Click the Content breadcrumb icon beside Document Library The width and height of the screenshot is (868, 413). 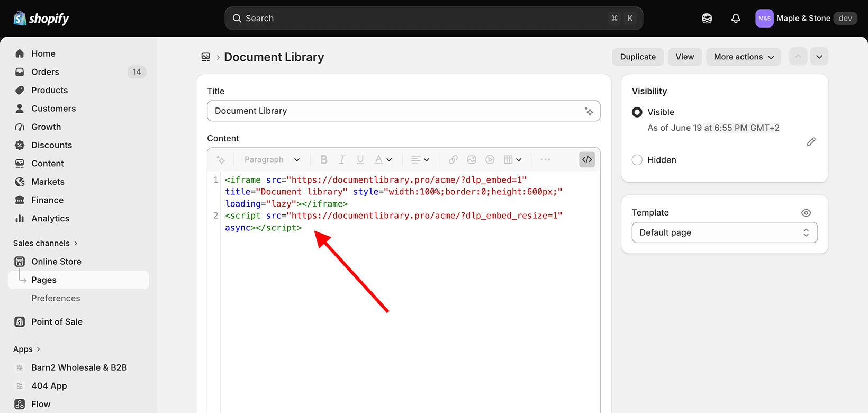pos(206,57)
